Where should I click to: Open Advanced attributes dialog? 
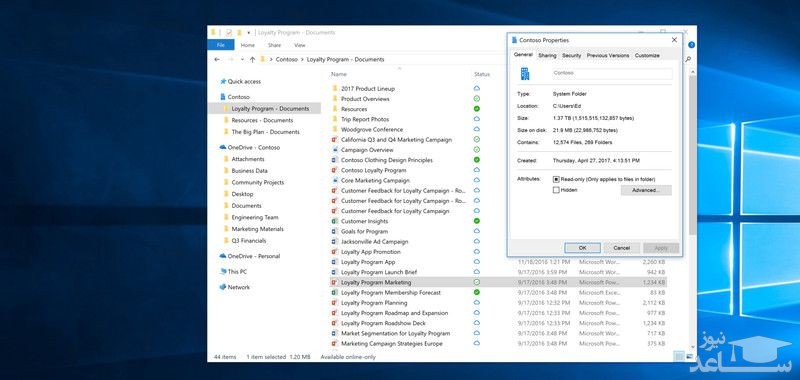pos(646,190)
